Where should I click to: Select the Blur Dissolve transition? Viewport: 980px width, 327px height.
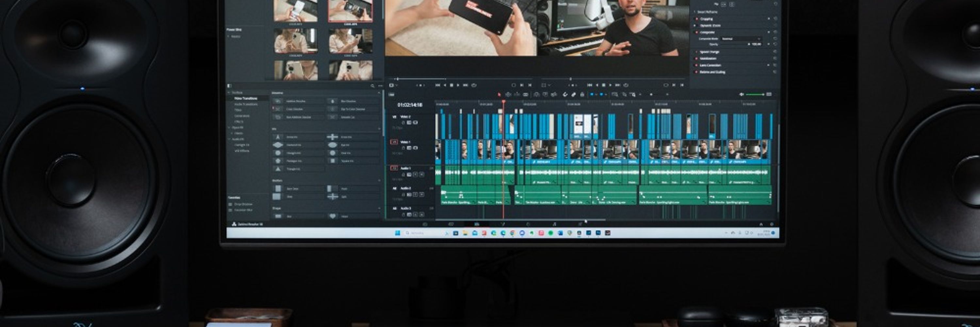354,101
